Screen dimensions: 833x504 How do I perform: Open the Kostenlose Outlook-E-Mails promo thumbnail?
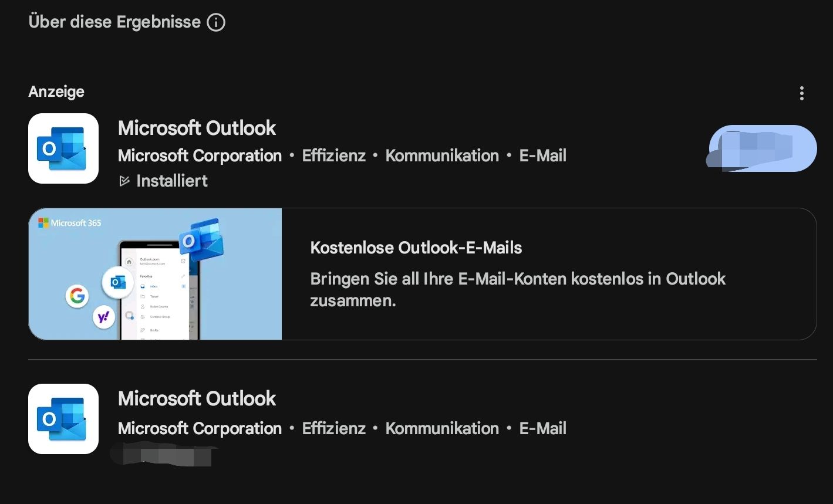155,273
